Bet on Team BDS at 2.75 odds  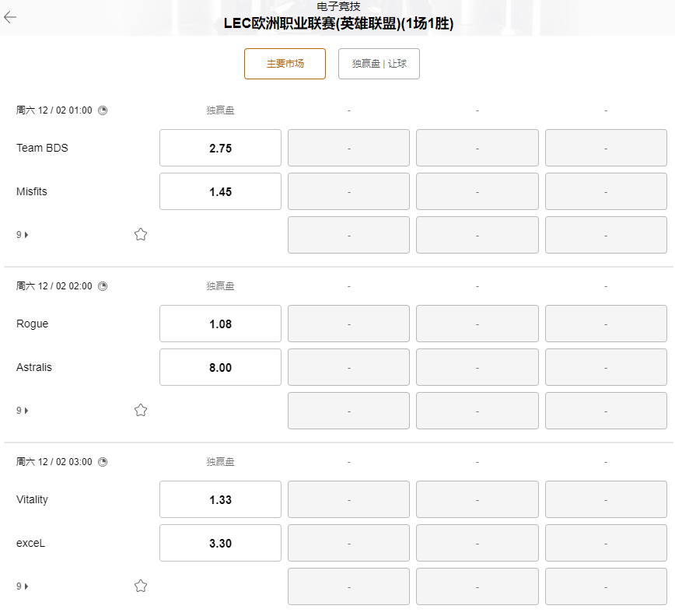coord(220,148)
